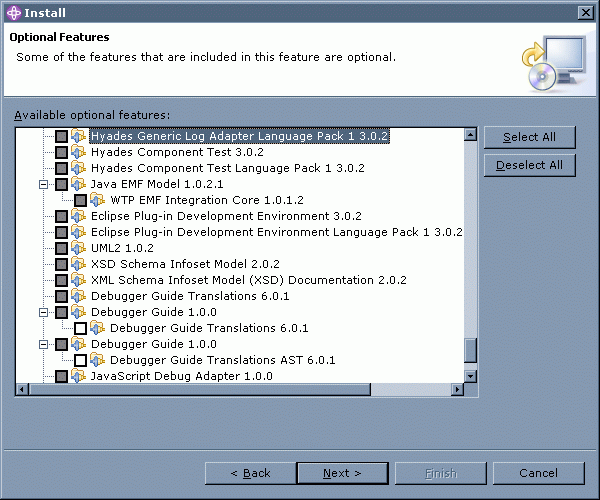This screenshot has height=500, width=600.
Task: Select the 'Java EMF Model 1.0.2.1' row
Action: click(x=157, y=184)
